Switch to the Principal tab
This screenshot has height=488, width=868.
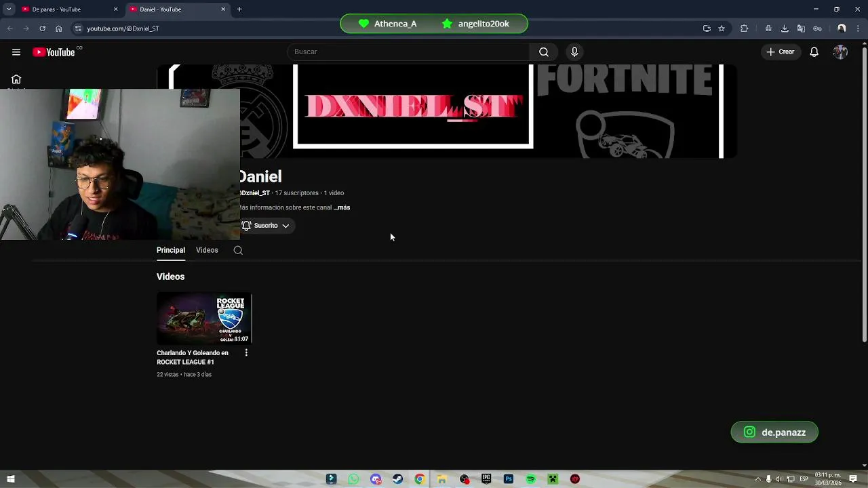[171, 250]
